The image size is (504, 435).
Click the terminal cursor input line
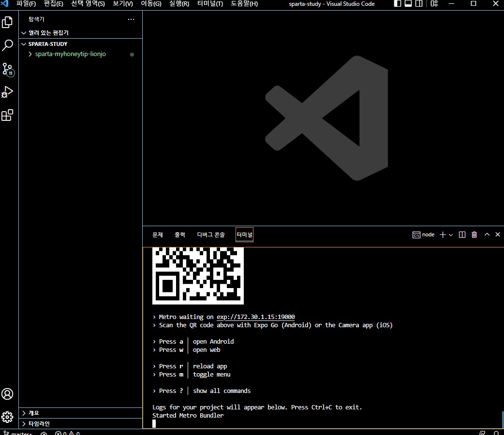click(154, 424)
